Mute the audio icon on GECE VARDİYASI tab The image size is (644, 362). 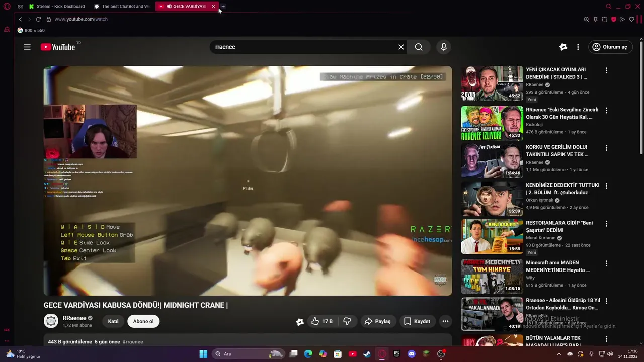[x=169, y=6]
